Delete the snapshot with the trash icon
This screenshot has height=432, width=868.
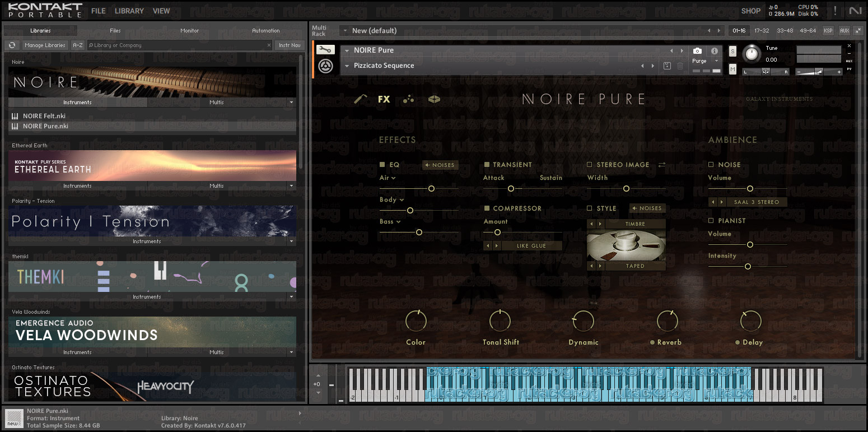680,66
